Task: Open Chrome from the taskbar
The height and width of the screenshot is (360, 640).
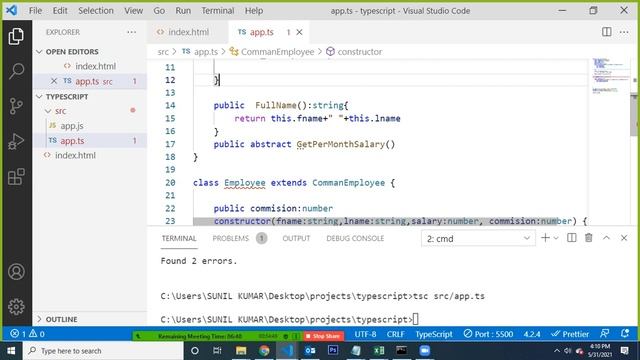Action: [x=264, y=351]
